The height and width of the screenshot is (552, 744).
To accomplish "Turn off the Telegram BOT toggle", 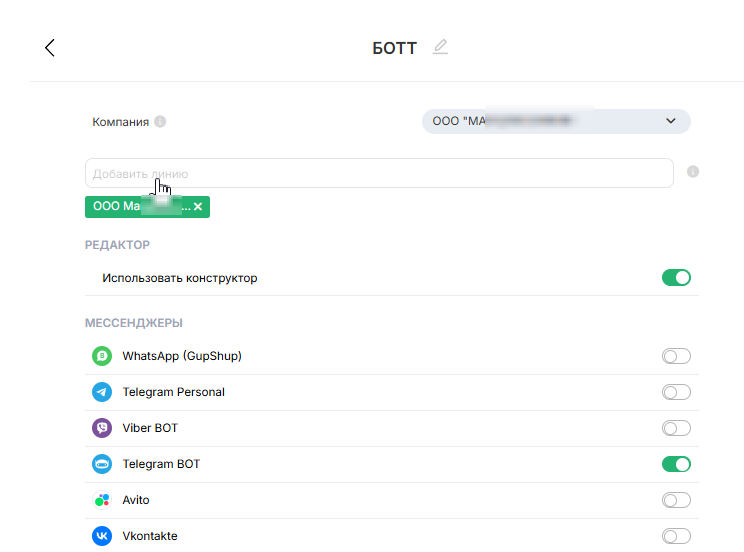I will pyautogui.click(x=676, y=464).
